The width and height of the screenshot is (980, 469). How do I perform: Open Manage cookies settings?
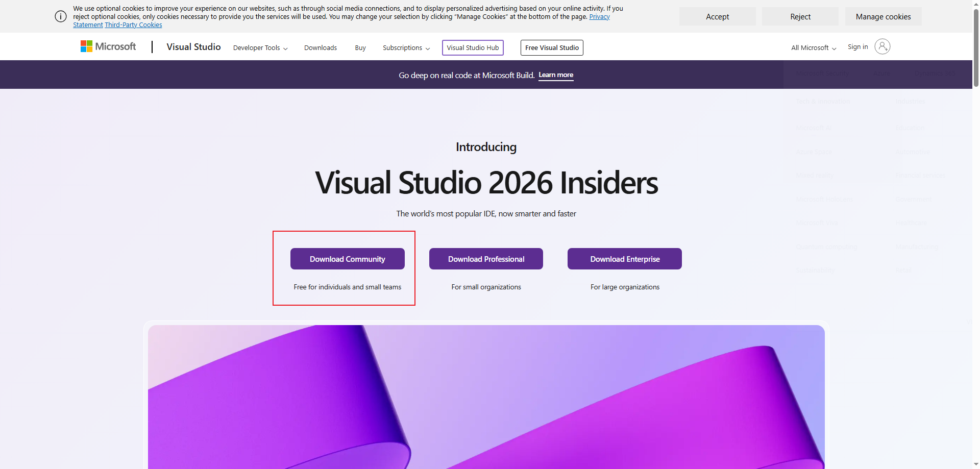[x=883, y=16]
